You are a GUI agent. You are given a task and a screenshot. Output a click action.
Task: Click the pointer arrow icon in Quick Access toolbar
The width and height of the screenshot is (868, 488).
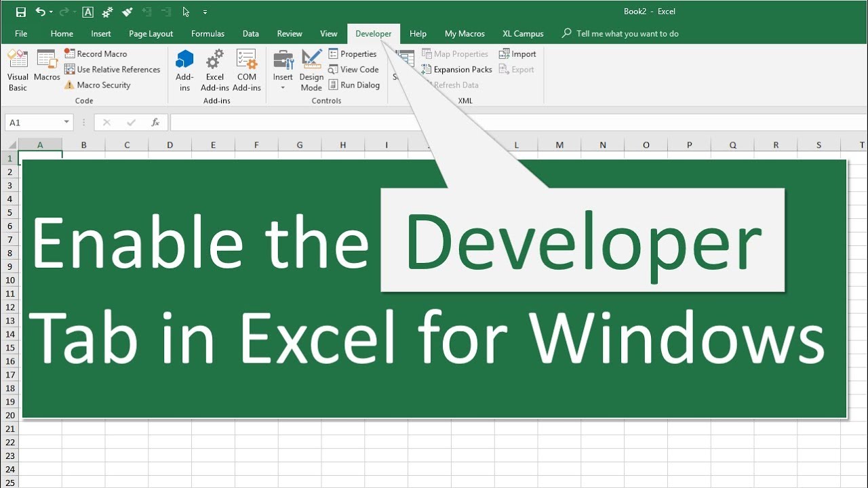186,12
